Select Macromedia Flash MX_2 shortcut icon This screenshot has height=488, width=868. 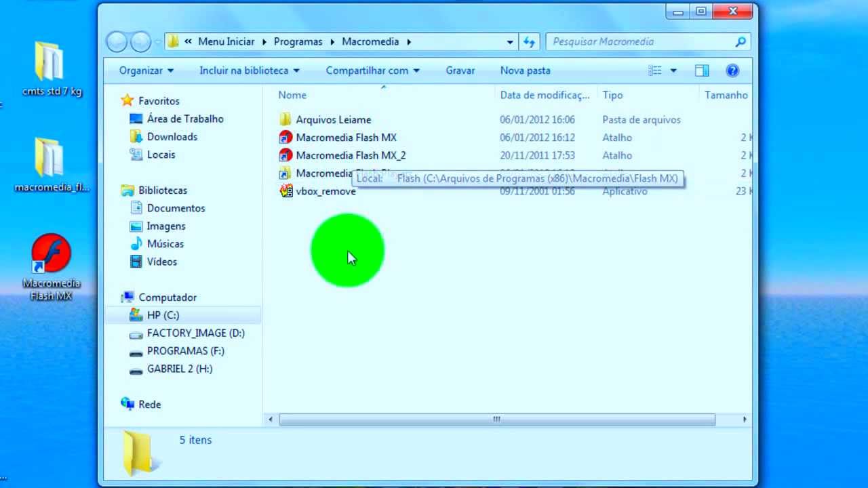pos(285,155)
